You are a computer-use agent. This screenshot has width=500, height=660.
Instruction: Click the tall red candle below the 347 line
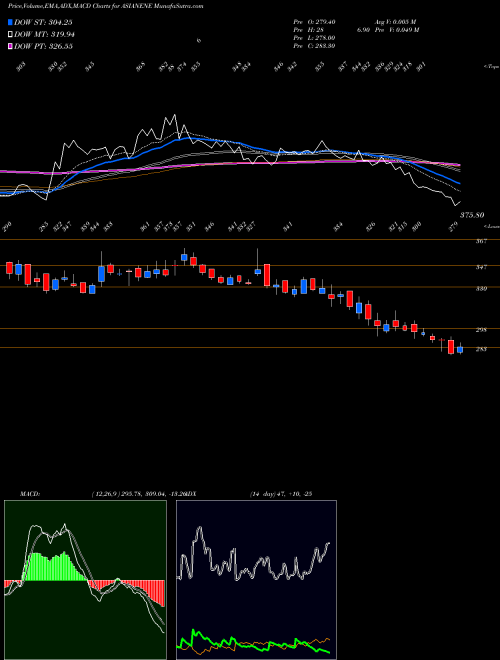(267, 275)
